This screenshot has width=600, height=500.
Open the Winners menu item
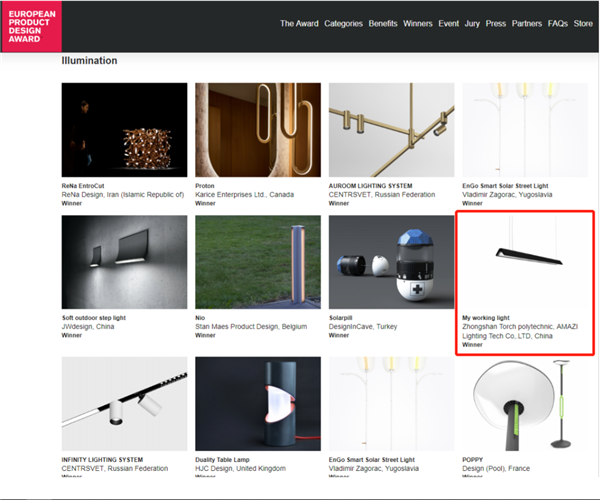417,24
